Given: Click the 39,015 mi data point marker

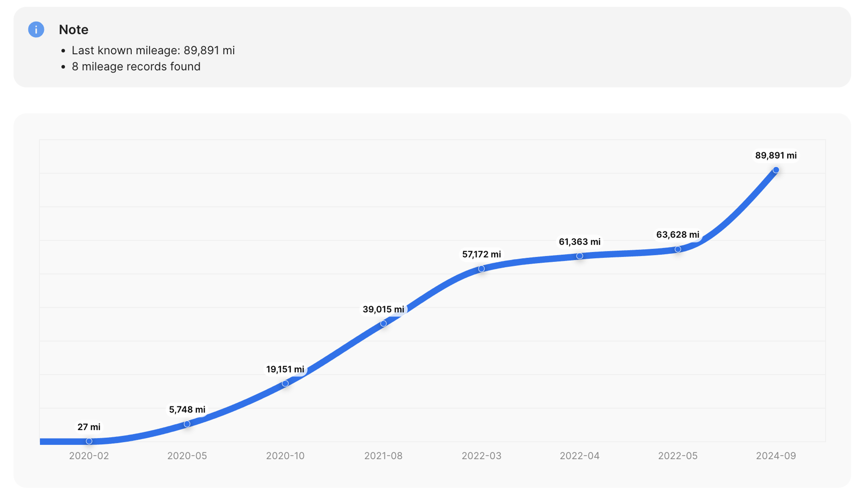Looking at the screenshot, I should pyautogui.click(x=383, y=323).
